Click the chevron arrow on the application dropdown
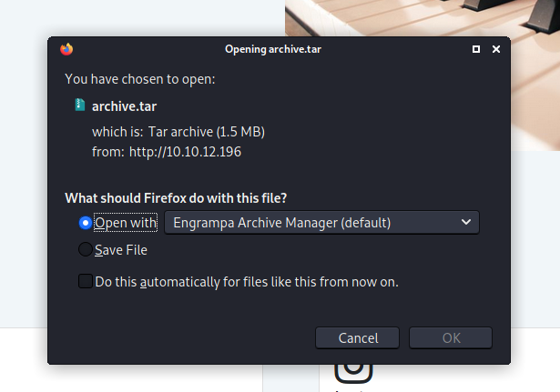The image size is (560, 392). tap(466, 223)
